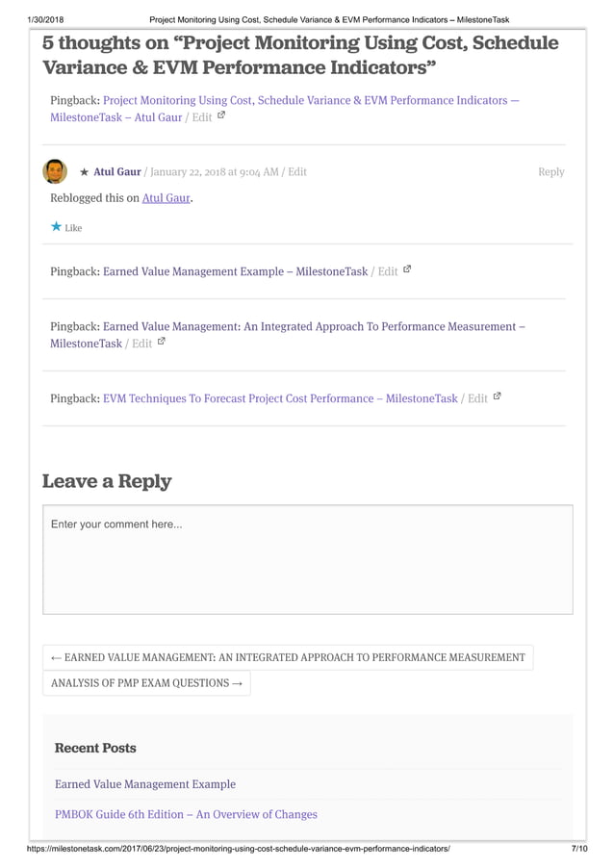
Task: Open Earned Value Management Example pingback link
Action: [235, 271]
